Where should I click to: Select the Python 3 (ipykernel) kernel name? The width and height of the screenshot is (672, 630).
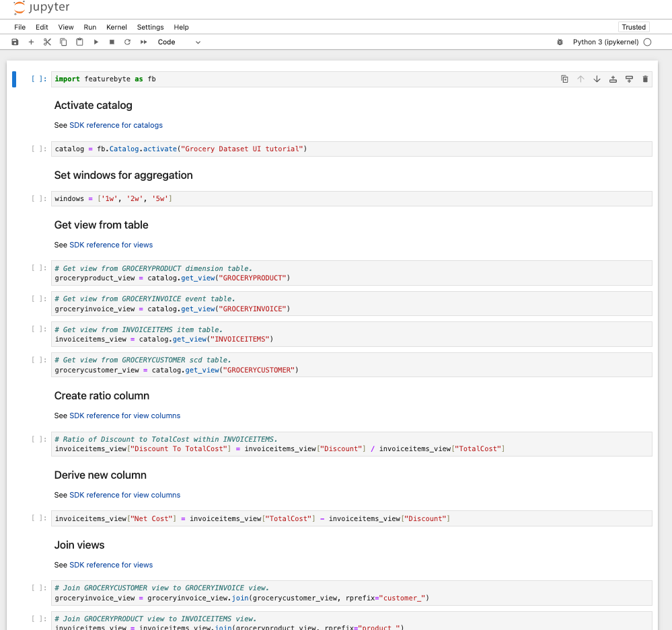(605, 42)
